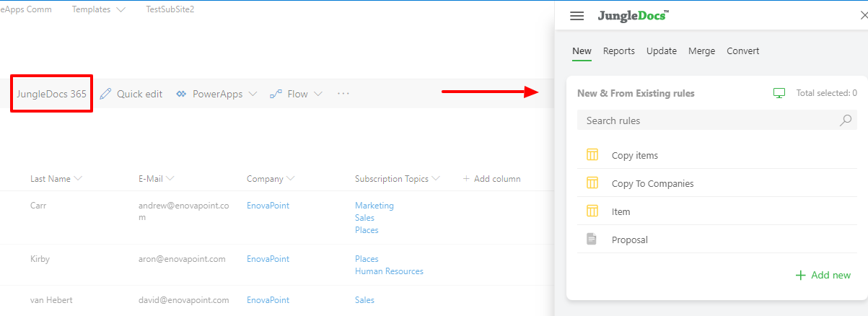The height and width of the screenshot is (316, 868).
Task: Click the Human Resources topic link
Action: click(x=389, y=271)
